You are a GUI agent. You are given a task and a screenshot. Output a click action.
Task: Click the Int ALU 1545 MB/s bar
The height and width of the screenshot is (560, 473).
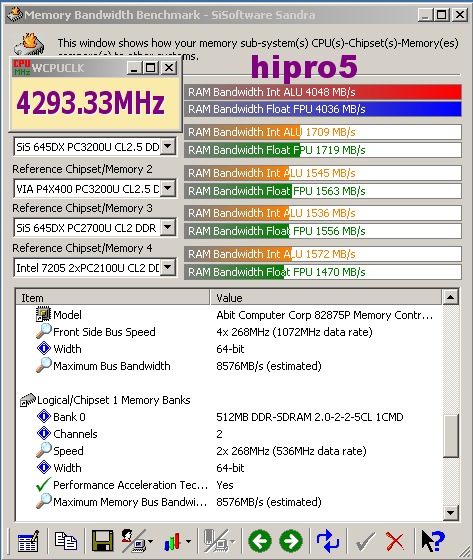(x=323, y=173)
